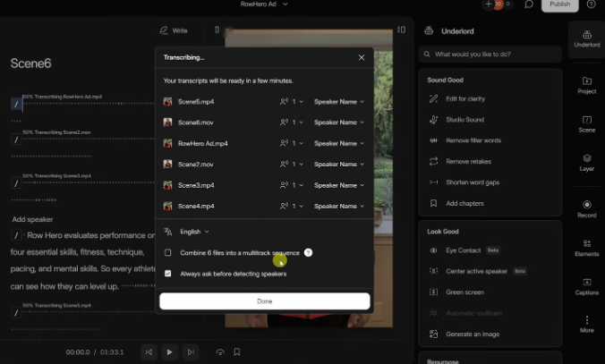Viewport: 605px width, 364px height.
Task: Open Speaker Name dropdown for Scene3.mp4
Action: tap(339, 185)
